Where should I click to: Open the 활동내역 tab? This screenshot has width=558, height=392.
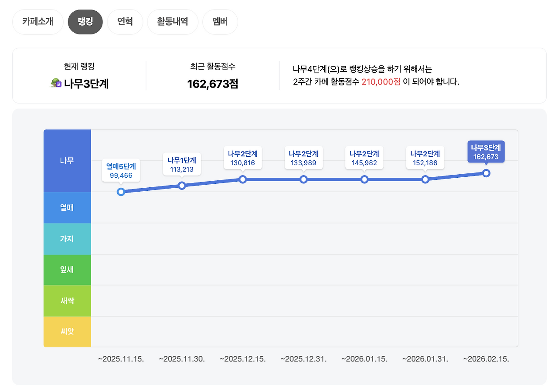(x=173, y=22)
